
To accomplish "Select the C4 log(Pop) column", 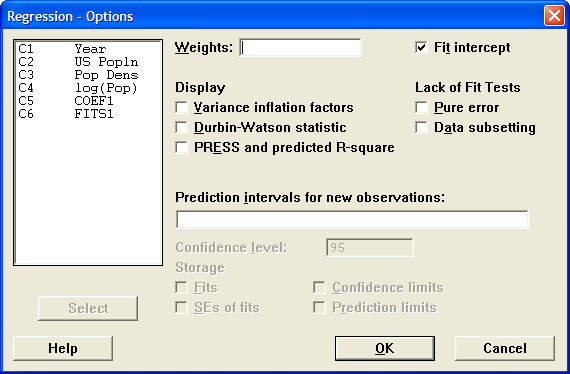I will coord(88,88).
